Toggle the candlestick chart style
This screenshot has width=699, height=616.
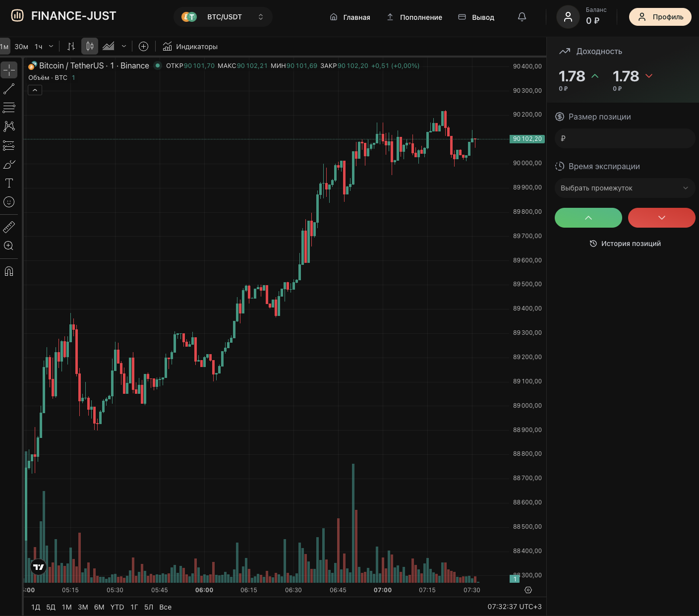click(90, 47)
